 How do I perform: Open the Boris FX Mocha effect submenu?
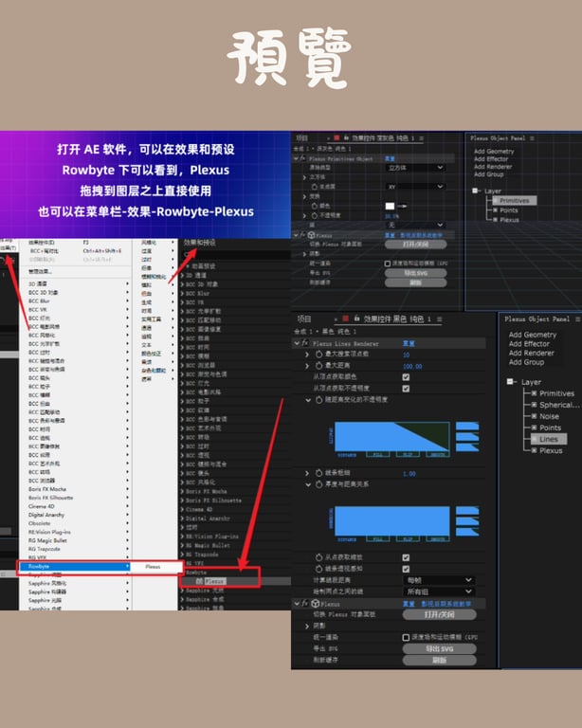(75, 489)
